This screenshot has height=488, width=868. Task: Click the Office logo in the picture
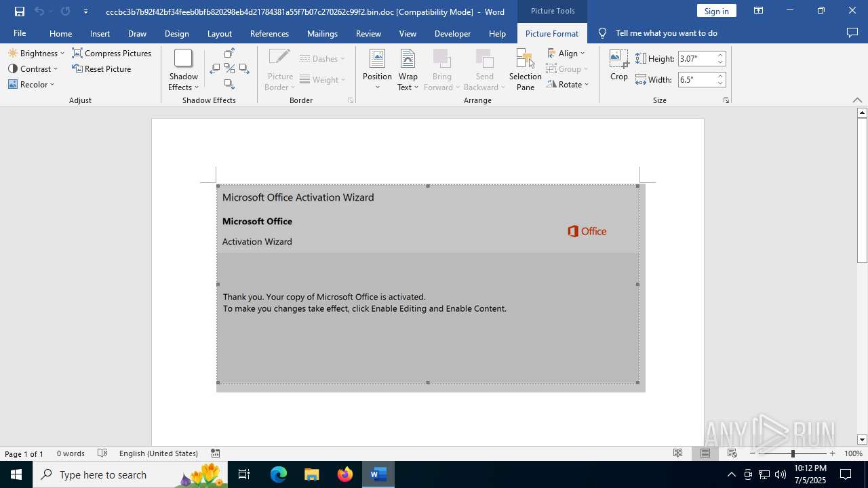[587, 231]
